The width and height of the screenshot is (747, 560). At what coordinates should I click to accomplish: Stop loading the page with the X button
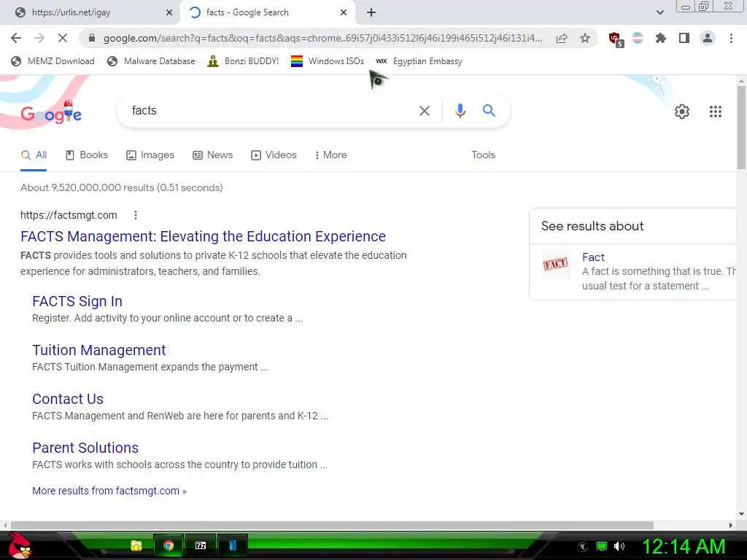point(63,38)
